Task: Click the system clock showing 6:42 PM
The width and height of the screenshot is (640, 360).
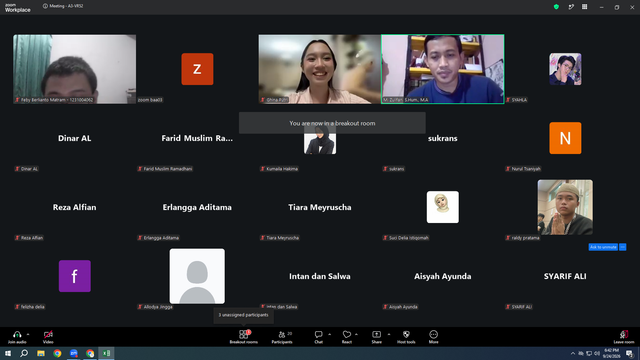Action: pyautogui.click(x=611, y=353)
